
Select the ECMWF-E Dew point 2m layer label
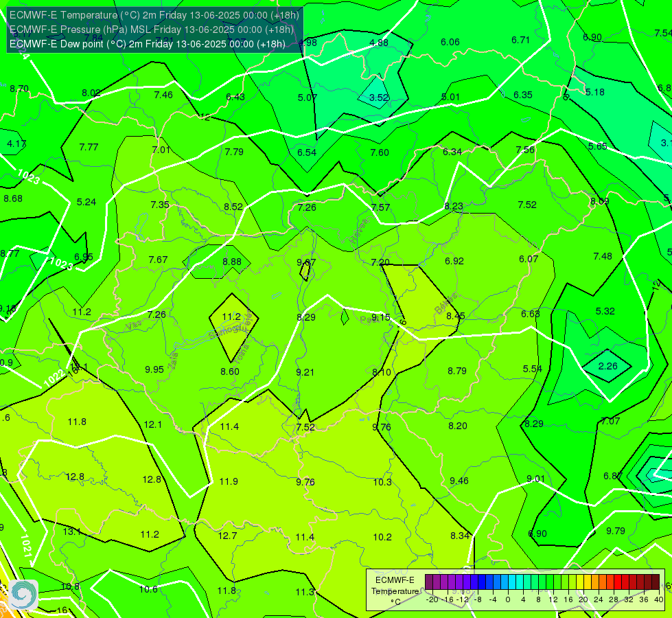pos(148,44)
